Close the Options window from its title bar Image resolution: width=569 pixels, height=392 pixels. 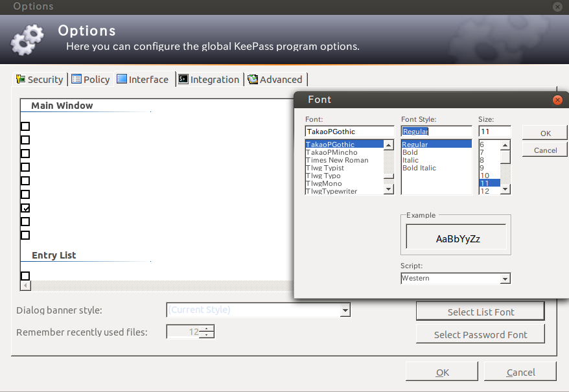click(557, 6)
